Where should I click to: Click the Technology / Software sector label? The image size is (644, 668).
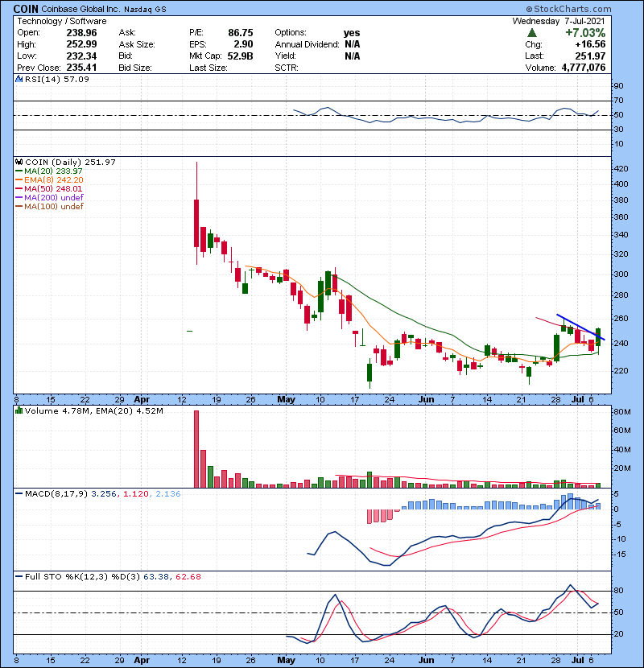[x=62, y=21]
